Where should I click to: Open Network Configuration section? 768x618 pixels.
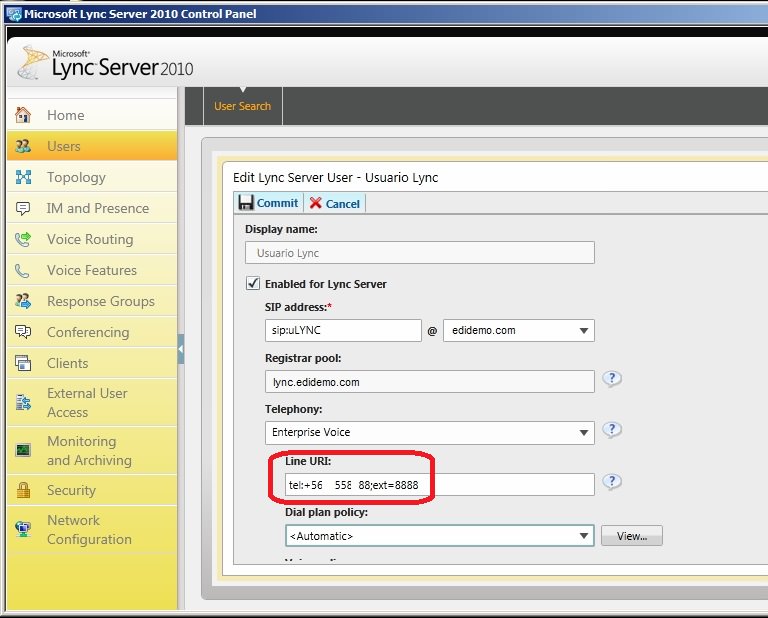click(x=92, y=529)
